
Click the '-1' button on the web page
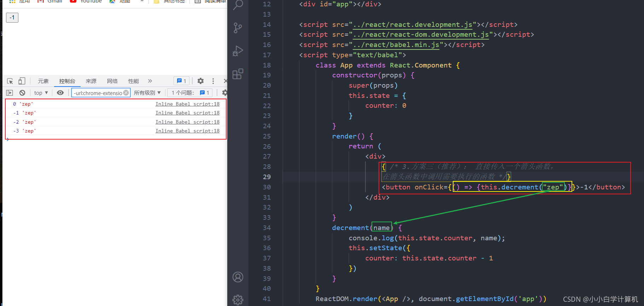[12, 17]
